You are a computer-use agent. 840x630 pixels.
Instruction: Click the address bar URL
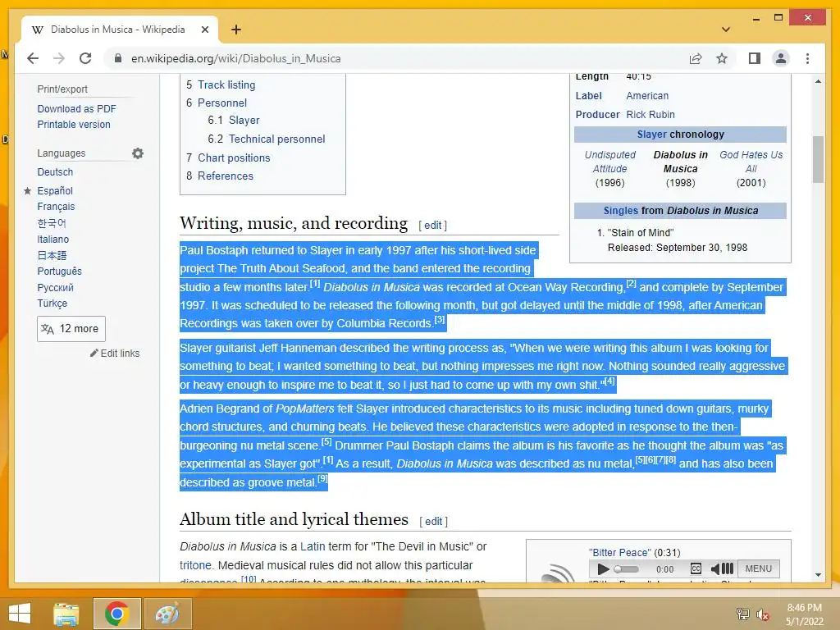pyautogui.click(x=236, y=58)
